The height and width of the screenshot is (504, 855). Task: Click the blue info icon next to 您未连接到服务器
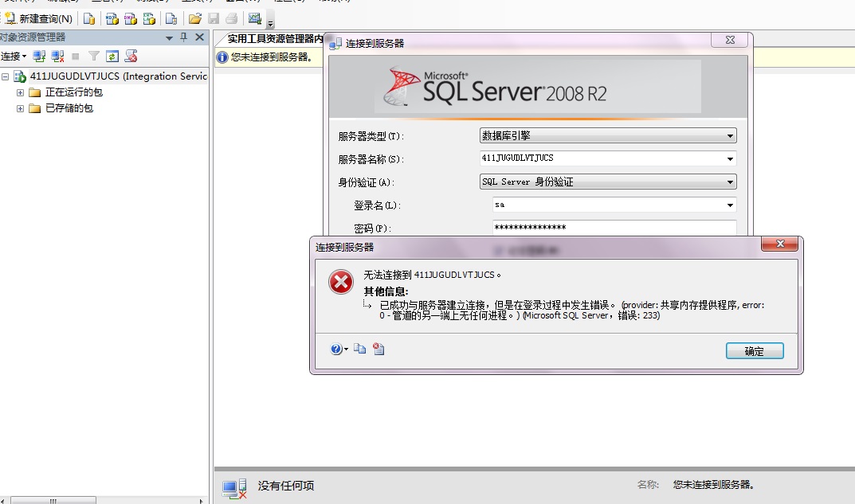[222, 57]
